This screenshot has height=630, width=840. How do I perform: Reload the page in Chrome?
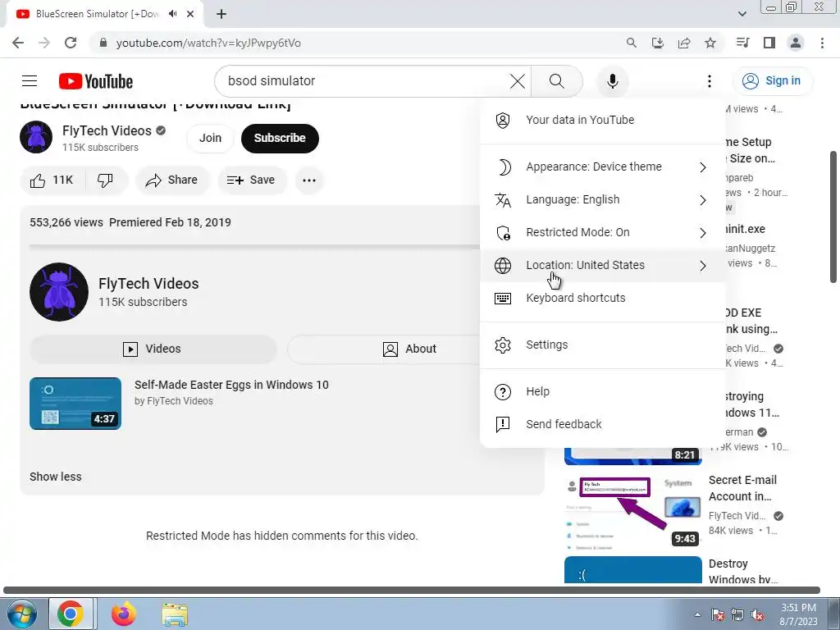pyautogui.click(x=71, y=43)
